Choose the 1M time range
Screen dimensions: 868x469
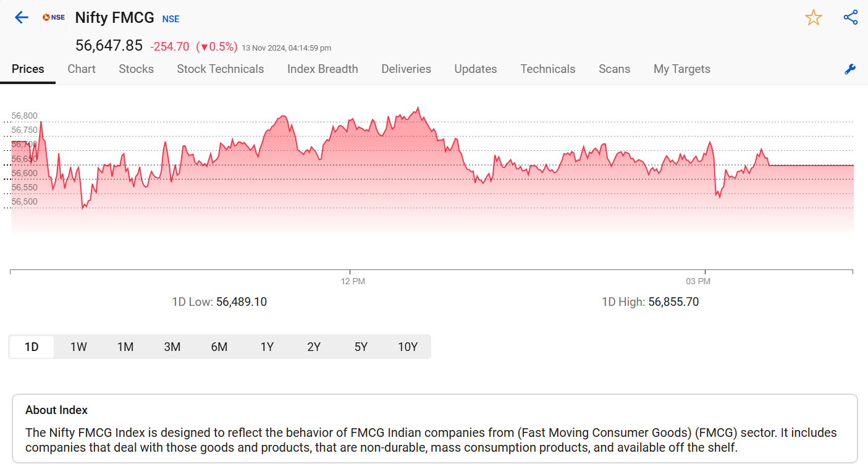tap(125, 347)
